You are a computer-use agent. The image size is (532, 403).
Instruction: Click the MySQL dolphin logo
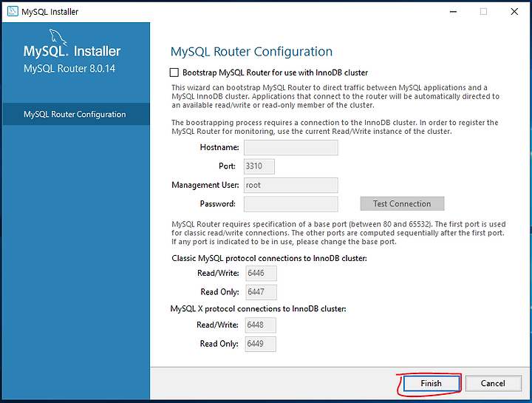click(x=58, y=37)
